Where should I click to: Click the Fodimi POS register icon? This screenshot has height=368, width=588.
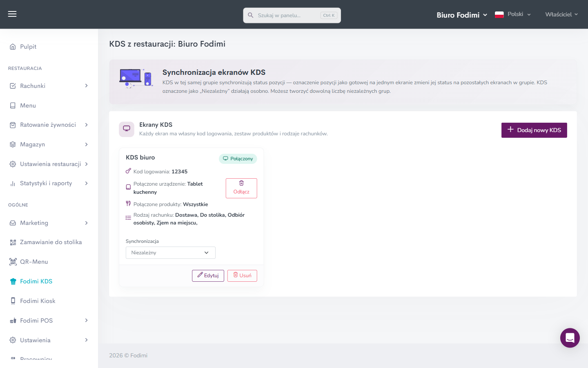[13, 321]
